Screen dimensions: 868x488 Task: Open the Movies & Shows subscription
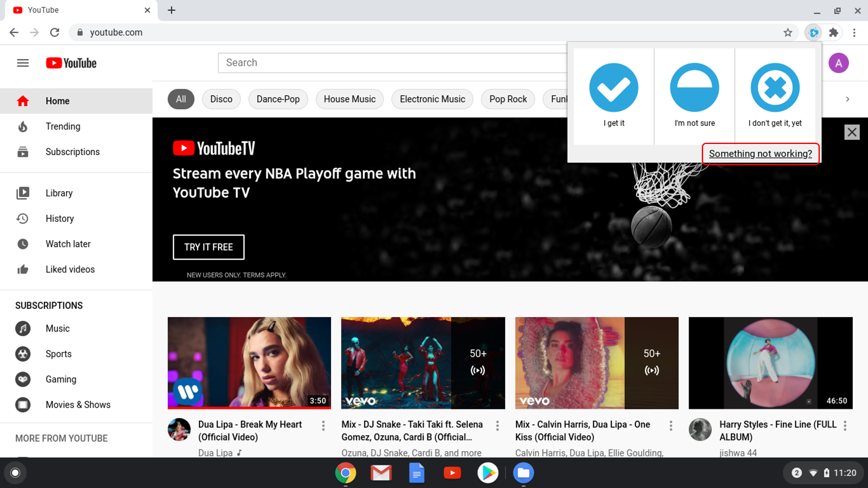[76, 405]
